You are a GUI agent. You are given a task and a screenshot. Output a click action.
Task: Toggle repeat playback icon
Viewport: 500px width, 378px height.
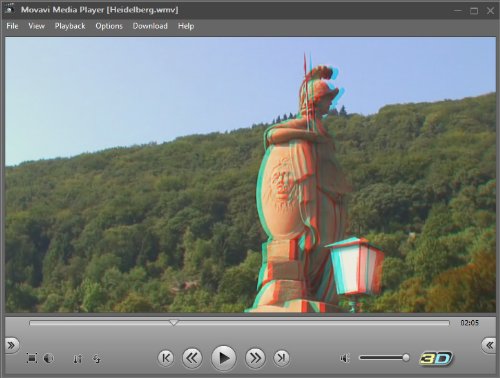[x=97, y=359]
